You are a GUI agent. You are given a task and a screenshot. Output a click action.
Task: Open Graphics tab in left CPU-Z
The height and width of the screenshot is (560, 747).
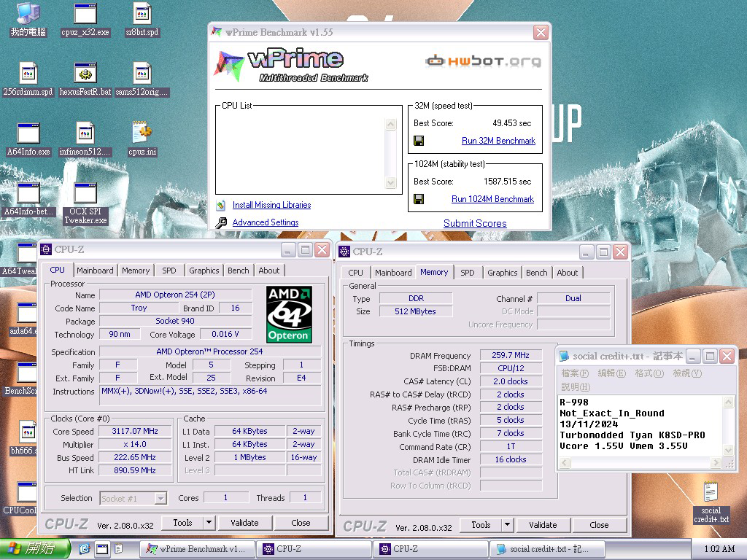coord(204,271)
